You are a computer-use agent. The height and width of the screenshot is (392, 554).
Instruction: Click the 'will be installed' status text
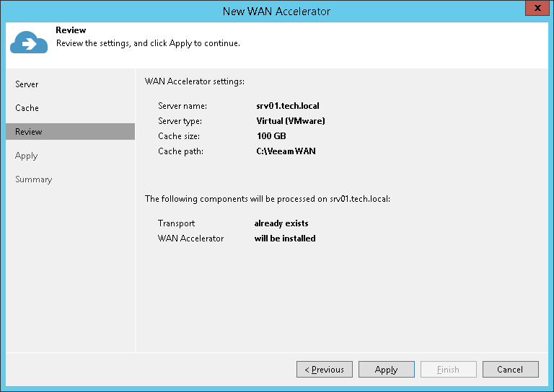285,239
